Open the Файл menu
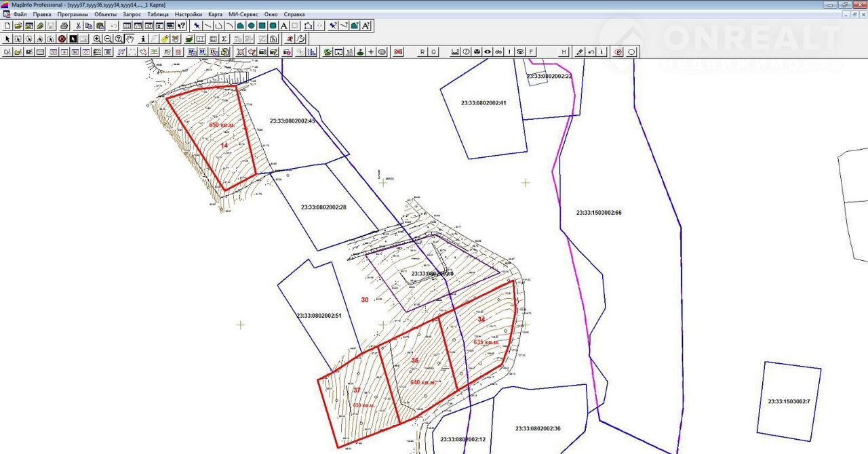Viewport: 868px width, 454px height. [x=20, y=14]
